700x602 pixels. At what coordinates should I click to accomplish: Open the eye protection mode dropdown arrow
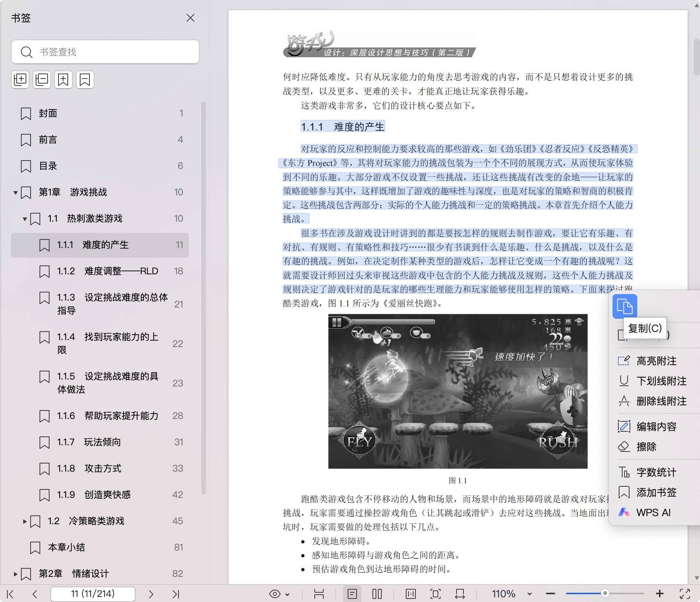(x=287, y=594)
